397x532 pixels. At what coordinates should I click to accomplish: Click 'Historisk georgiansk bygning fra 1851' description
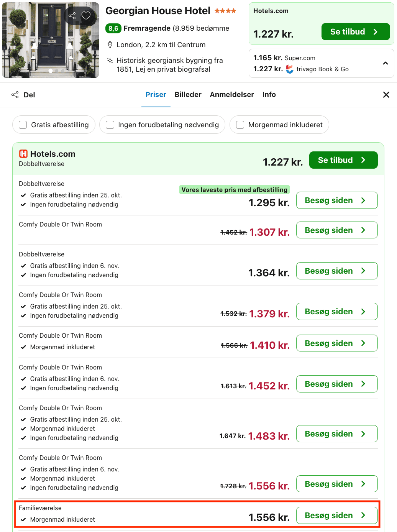pos(170,65)
